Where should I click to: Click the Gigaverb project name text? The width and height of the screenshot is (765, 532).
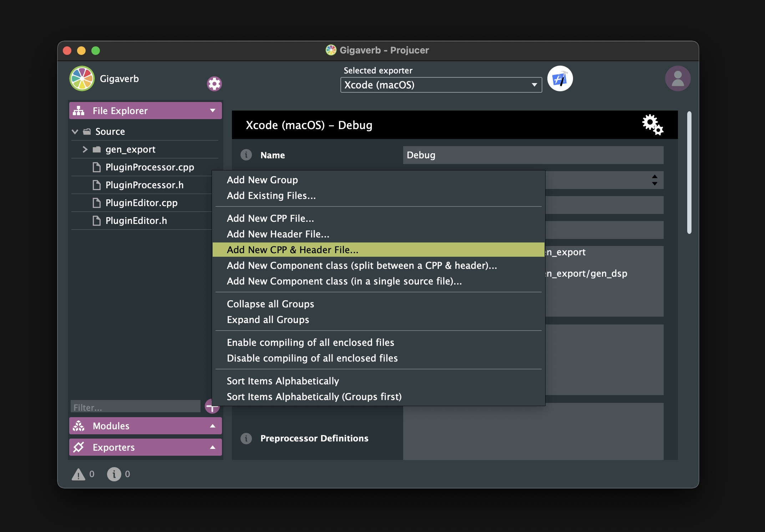[x=119, y=79]
